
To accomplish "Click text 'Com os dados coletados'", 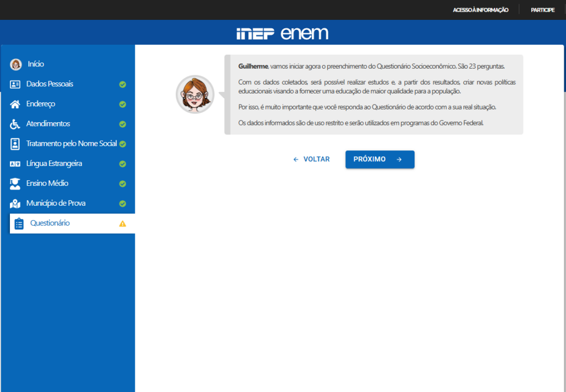I will 273,82.
